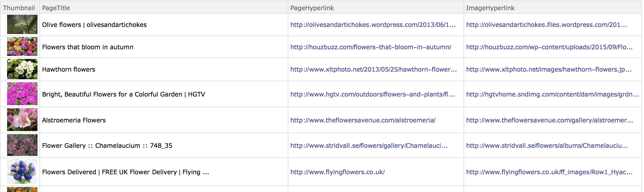644x192 pixels.
Task: Sort by the PageTitle column header
Action: click(56, 8)
